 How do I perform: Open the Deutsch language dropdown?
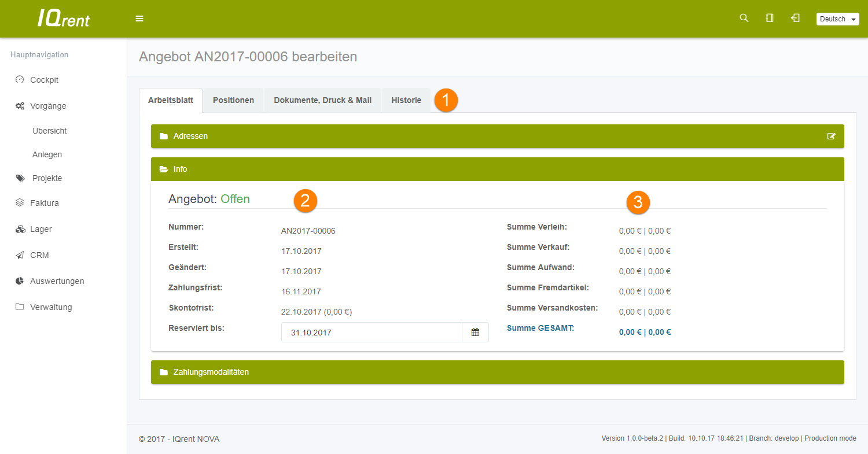point(838,19)
